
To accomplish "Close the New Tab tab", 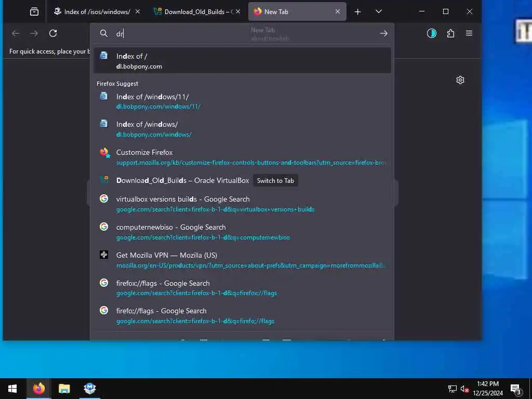I will [x=338, y=11].
